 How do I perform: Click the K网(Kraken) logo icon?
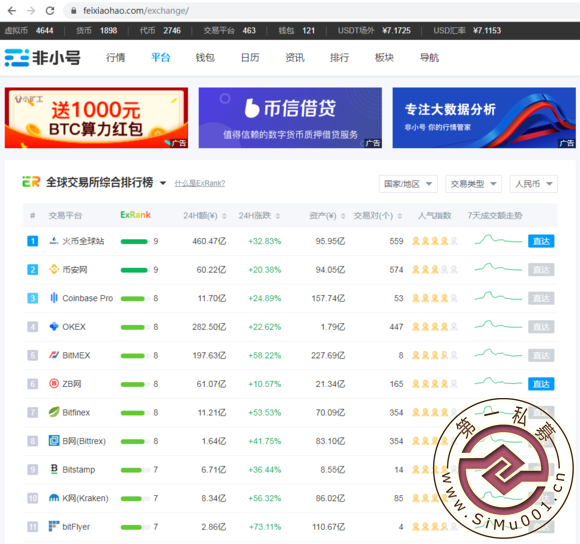(x=54, y=498)
